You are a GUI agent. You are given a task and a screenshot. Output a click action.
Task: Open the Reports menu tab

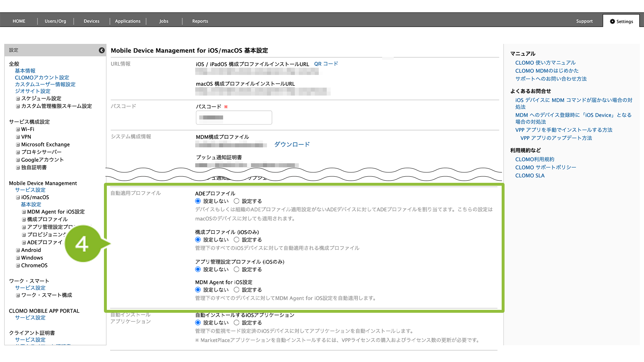[200, 21]
